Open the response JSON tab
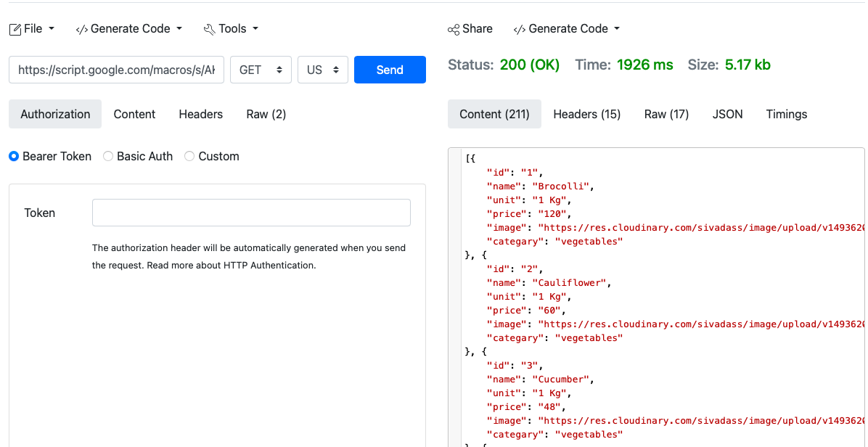The width and height of the screenshot is (868, 447). click(x=727, y=114)
